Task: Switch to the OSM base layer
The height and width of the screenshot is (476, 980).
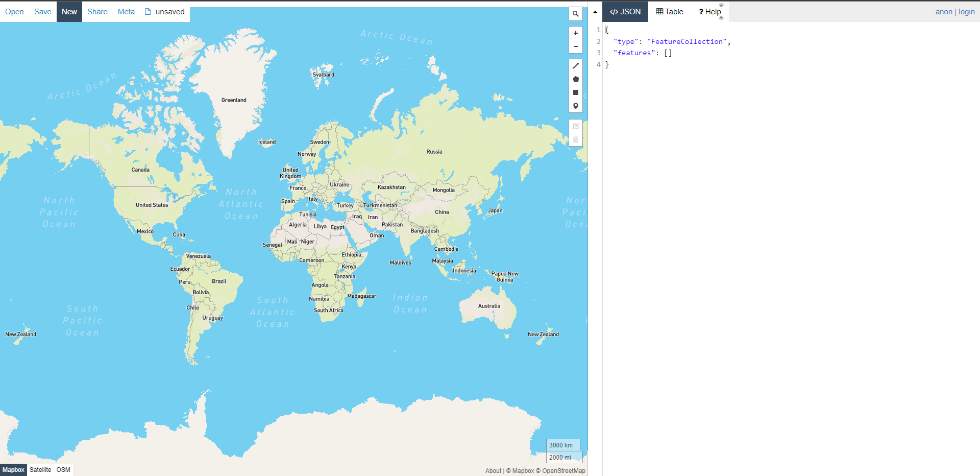Action: click(x=63, y=470)
